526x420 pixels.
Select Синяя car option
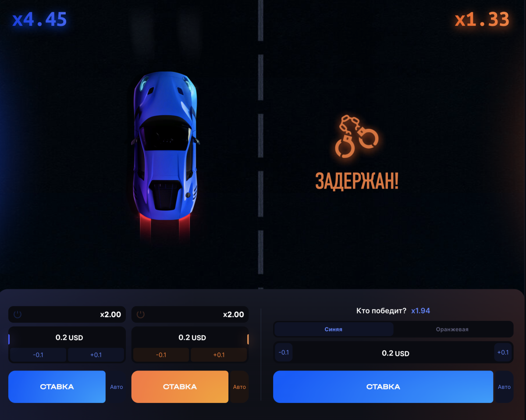(334, 329)
